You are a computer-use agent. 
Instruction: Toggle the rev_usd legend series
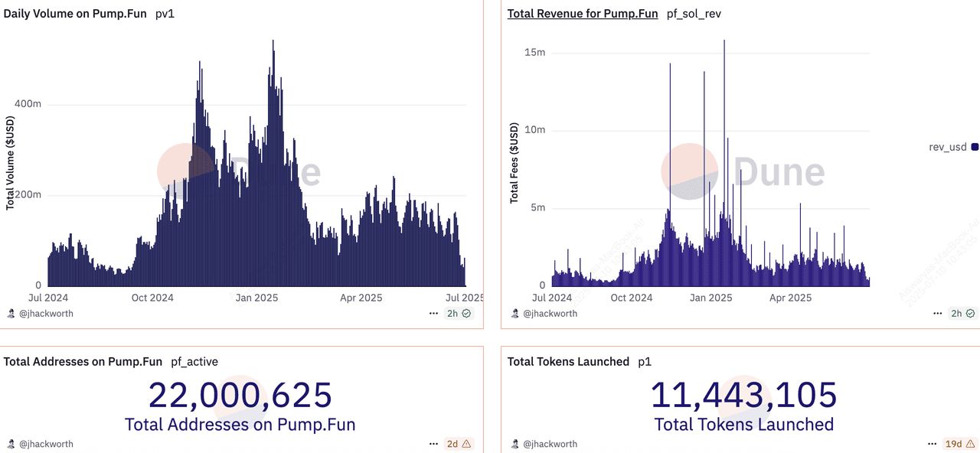click(x=953, y=147)
